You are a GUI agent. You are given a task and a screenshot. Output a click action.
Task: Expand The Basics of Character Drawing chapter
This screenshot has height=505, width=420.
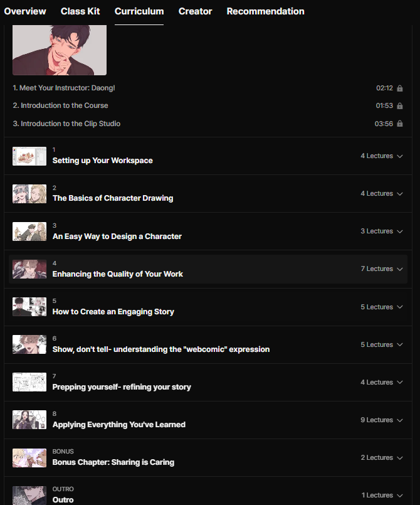click(400, 194)
